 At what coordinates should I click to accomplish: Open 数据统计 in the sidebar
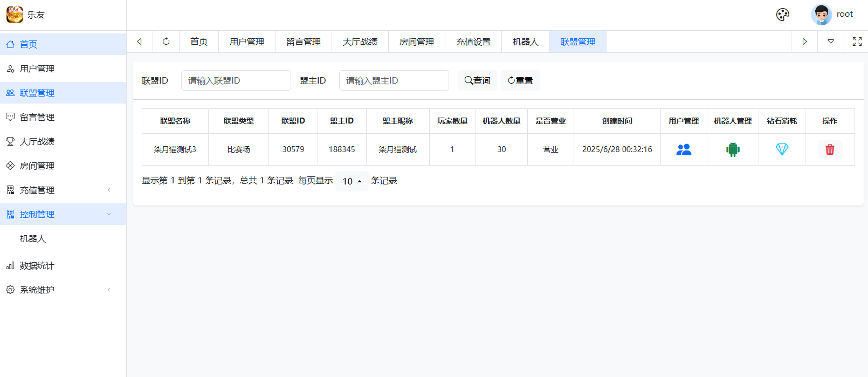pos(37,265)
